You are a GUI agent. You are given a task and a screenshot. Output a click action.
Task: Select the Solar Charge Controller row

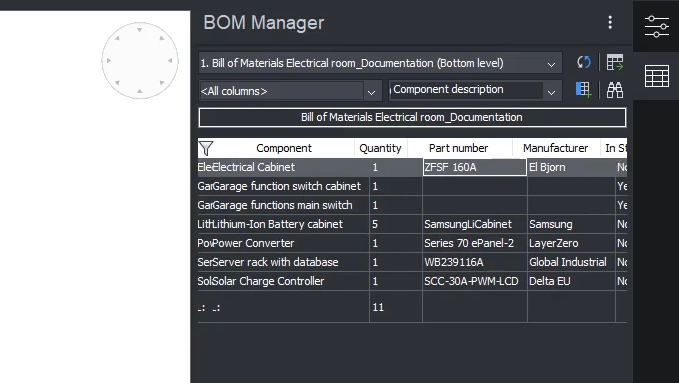412,281
